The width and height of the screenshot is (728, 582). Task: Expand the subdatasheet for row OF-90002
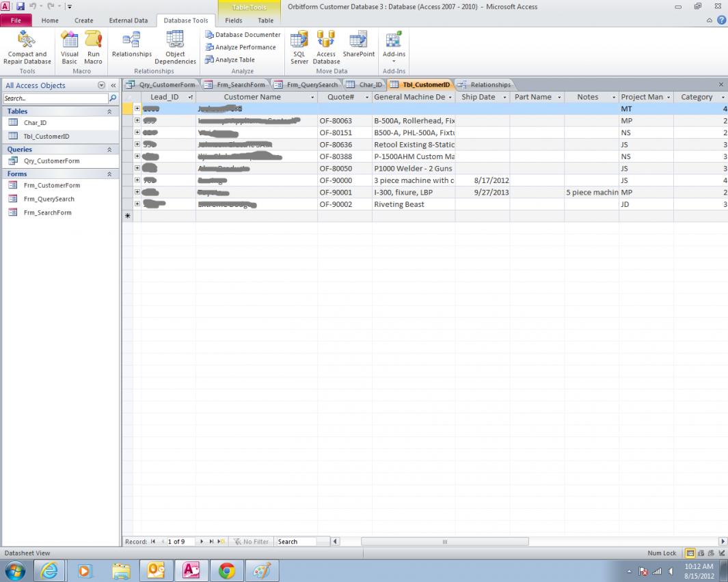[137, 204]
